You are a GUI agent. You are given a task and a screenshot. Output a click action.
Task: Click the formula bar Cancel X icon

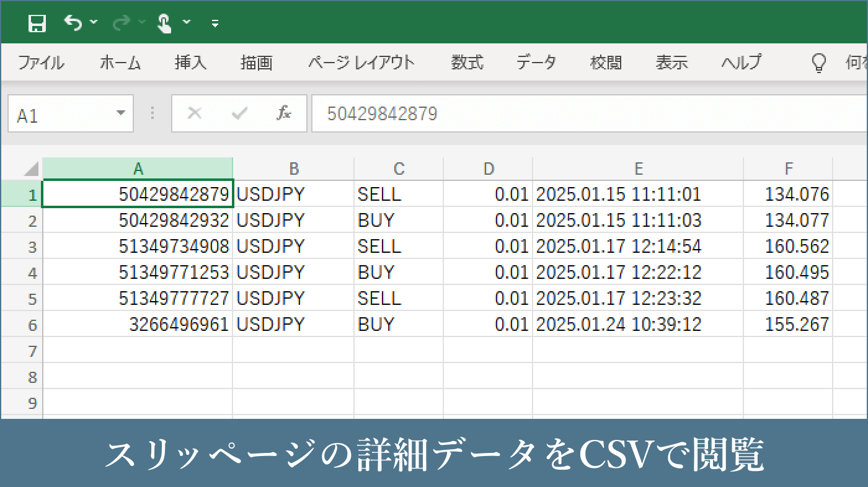[195, 113]
